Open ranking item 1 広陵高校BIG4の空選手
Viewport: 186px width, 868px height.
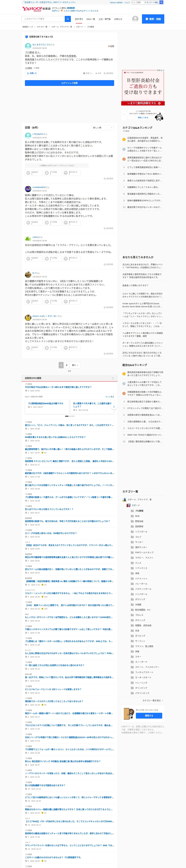[145, 139]
